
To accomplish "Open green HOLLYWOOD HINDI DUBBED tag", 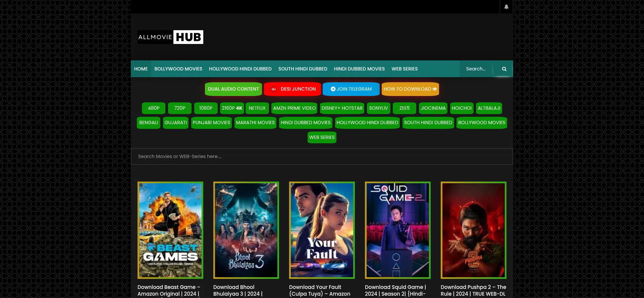I will pos(367,122).
